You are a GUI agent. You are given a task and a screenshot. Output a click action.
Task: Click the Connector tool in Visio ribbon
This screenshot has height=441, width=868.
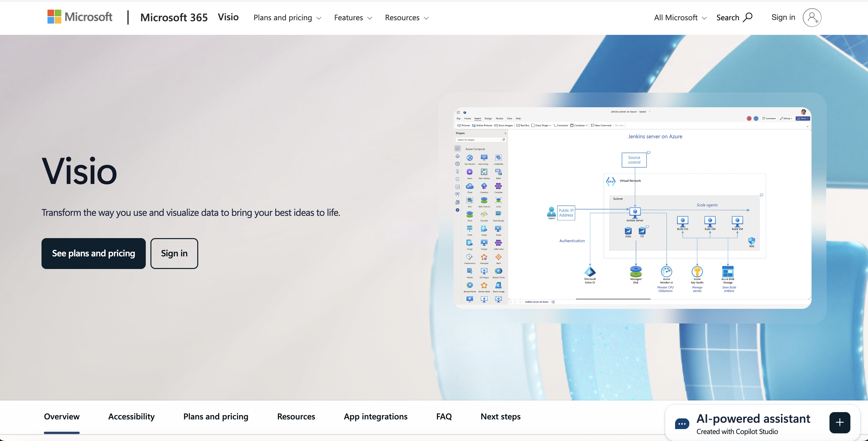pos(561,125)
